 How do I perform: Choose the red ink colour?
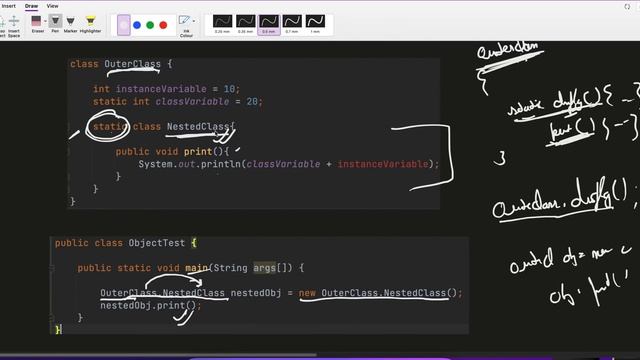pos(163,25)
